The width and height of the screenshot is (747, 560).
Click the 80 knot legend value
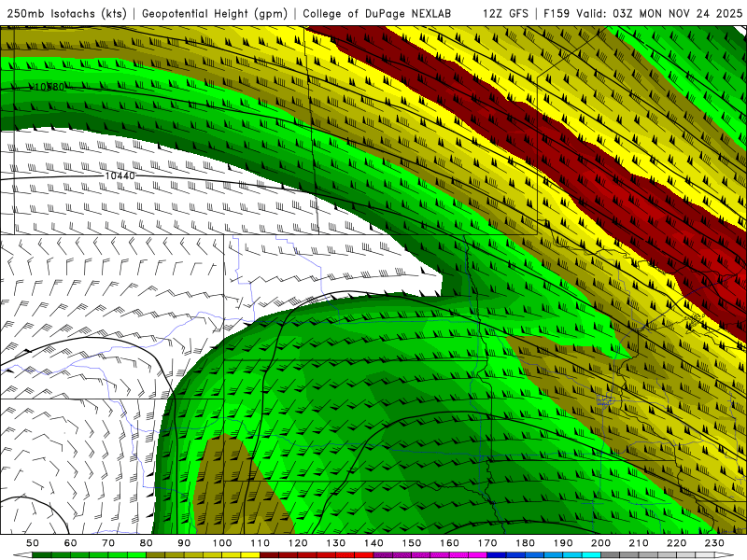coord(147,543)
